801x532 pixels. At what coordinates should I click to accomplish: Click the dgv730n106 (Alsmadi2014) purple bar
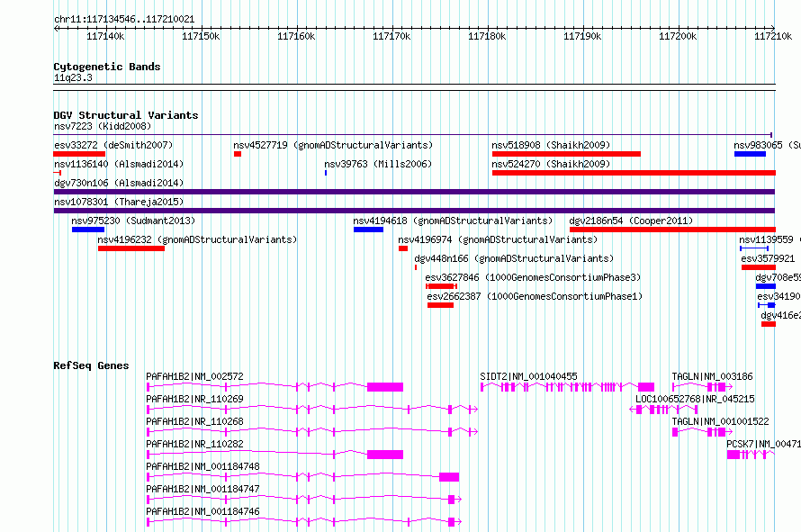(x=414, y=192)
